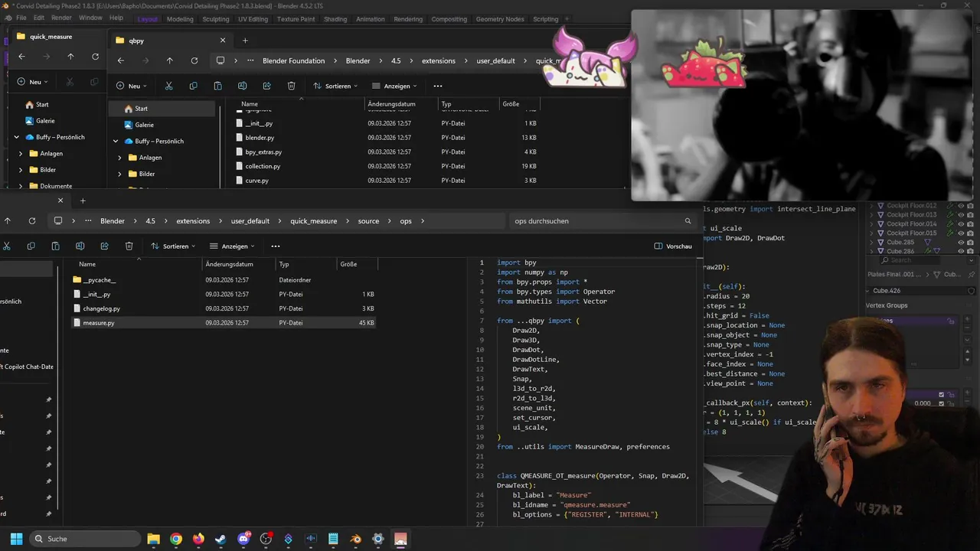Go up one folder in qbpy window
Viewport: 980px width, 551px height.
(x=169, y=60)
